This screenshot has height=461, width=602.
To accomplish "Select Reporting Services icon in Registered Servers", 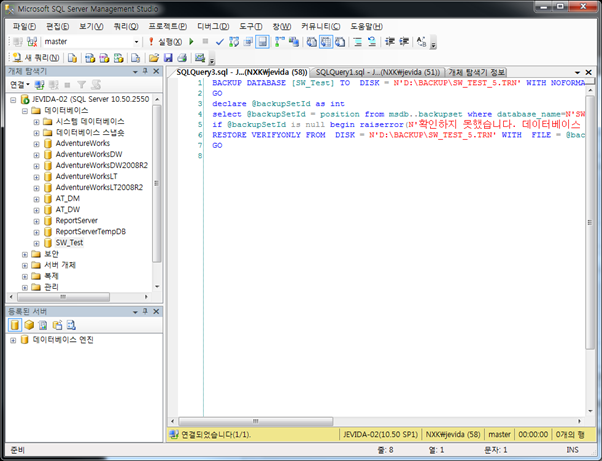I will coord(43,325).
